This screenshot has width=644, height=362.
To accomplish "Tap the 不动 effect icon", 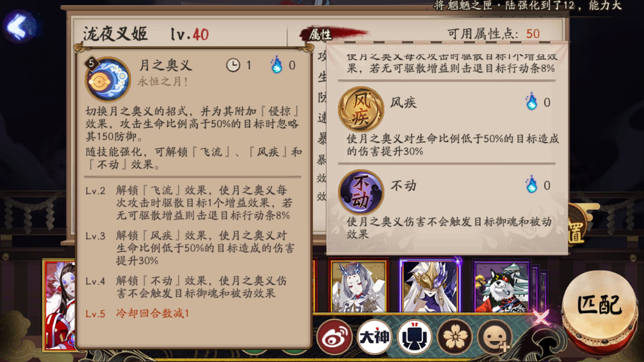I will (361, 192).
